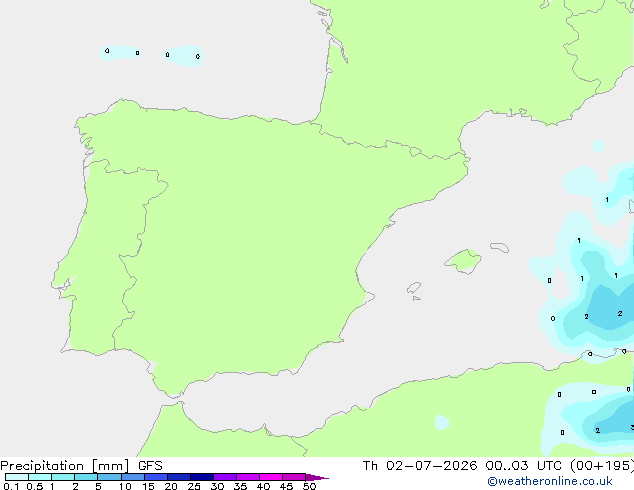Select the 40–45 mm bright magenta swatch
The height and width of the screenshot is (490, 634).
click(x=271, y=477)
